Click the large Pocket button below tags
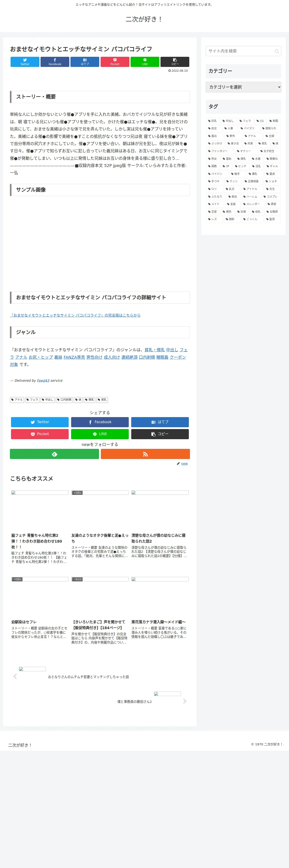This screenshot has width=289, height=868. (x=40, y=434)
